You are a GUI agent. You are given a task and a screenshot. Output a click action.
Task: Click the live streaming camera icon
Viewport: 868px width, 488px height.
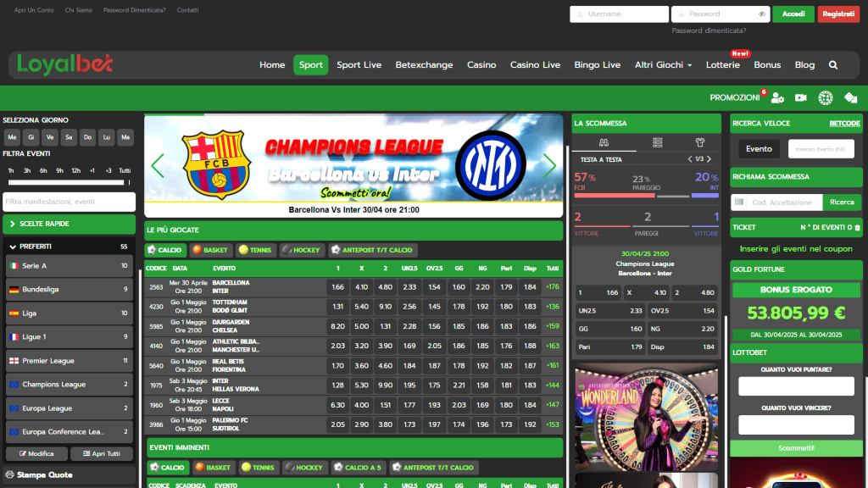[800, 97]
